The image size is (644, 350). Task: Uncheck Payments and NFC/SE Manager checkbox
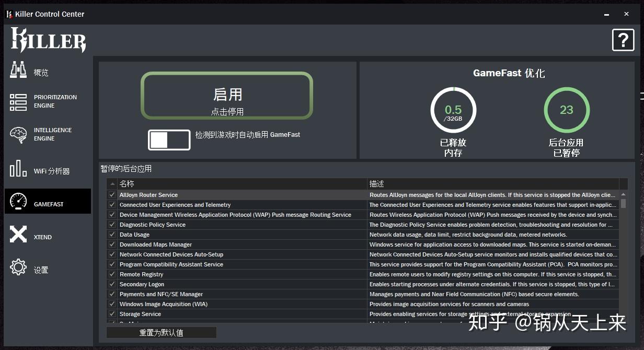point(112,294)
